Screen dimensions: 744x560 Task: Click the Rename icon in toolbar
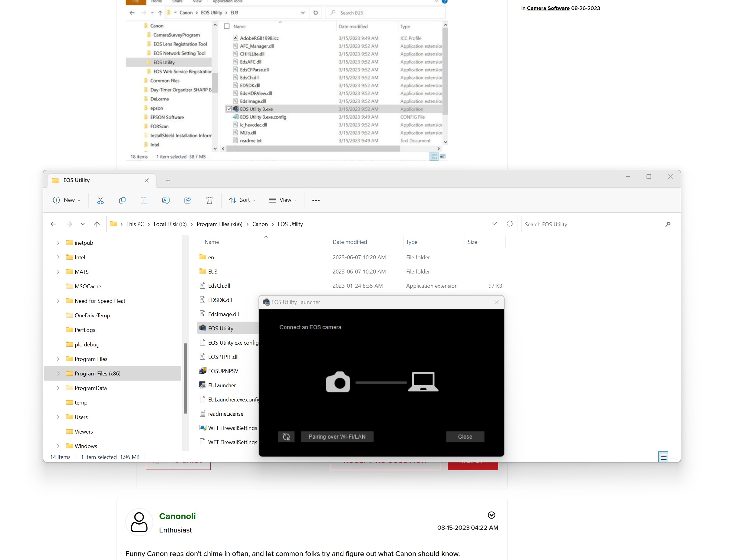166,200
